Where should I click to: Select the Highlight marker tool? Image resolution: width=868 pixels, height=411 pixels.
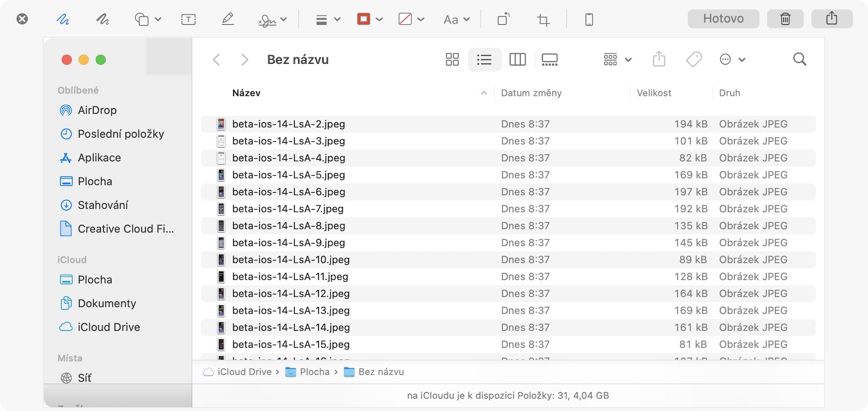click(x=228, y=19)
